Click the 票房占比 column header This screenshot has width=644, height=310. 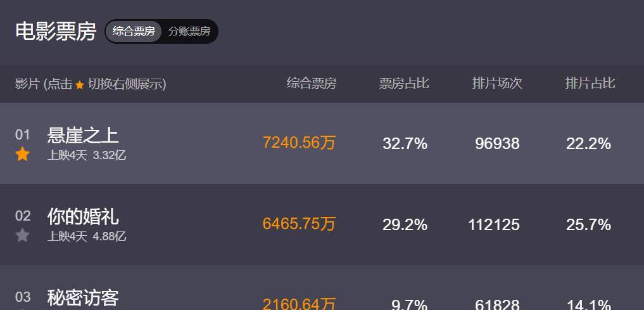pos(404,84)
